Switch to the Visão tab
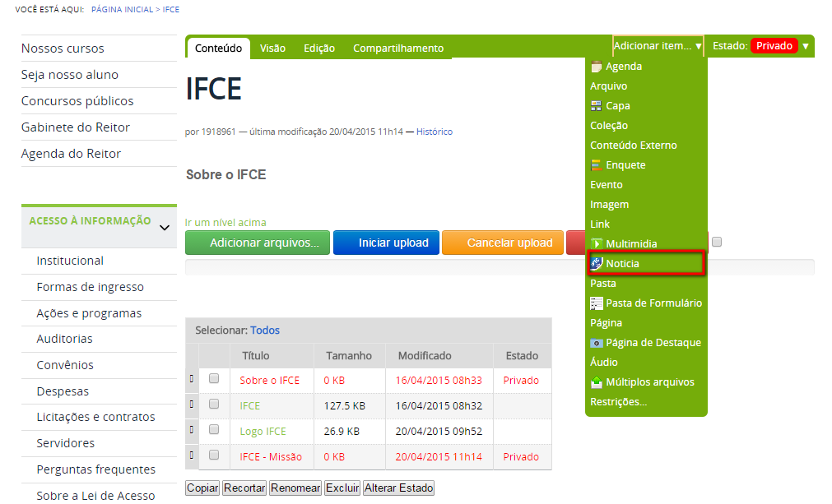 click(x=272, y=49)
